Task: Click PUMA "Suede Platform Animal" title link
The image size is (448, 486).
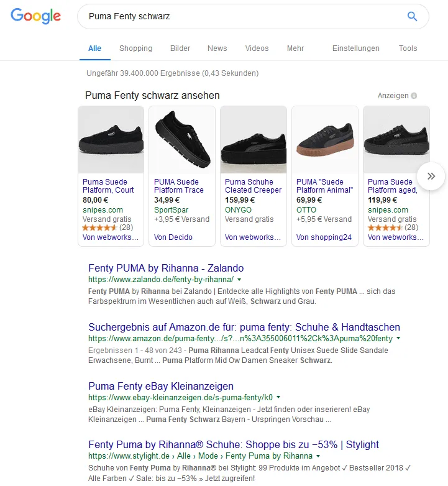Action: pos(325,186)
